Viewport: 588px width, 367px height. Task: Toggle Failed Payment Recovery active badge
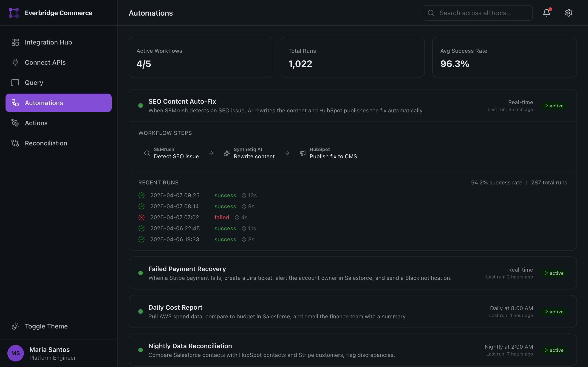click(554, 273)
